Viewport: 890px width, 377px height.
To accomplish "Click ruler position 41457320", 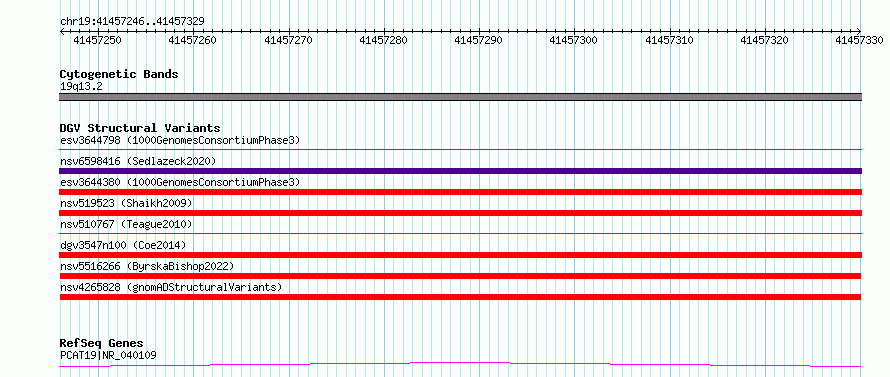I will [765, 40].
